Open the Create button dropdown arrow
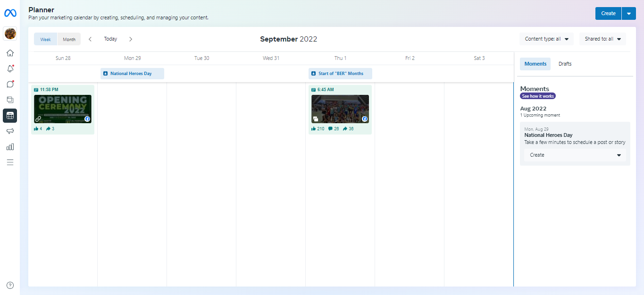 (629, 13)
